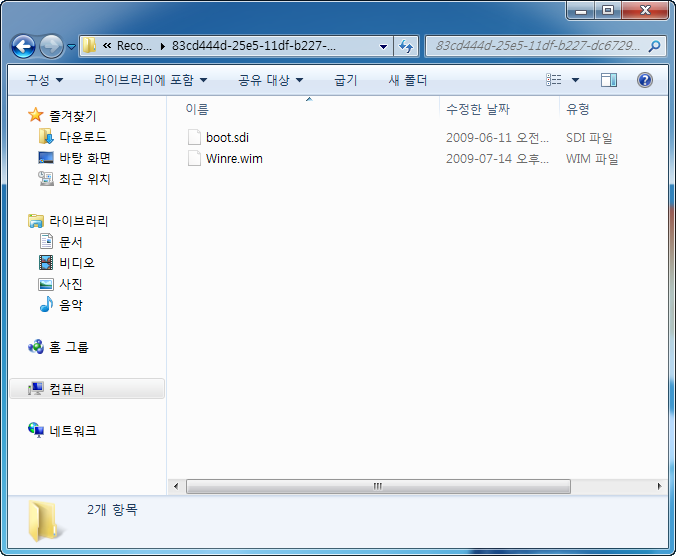Click the scrollbar left arrow
The width and height of the screenshot is (676, 556).
175,487
